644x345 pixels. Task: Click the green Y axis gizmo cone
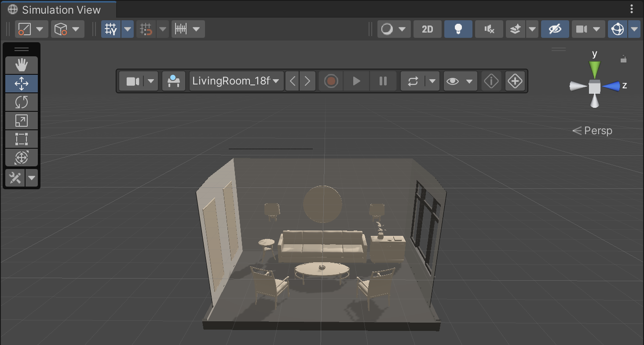(594, 70)
